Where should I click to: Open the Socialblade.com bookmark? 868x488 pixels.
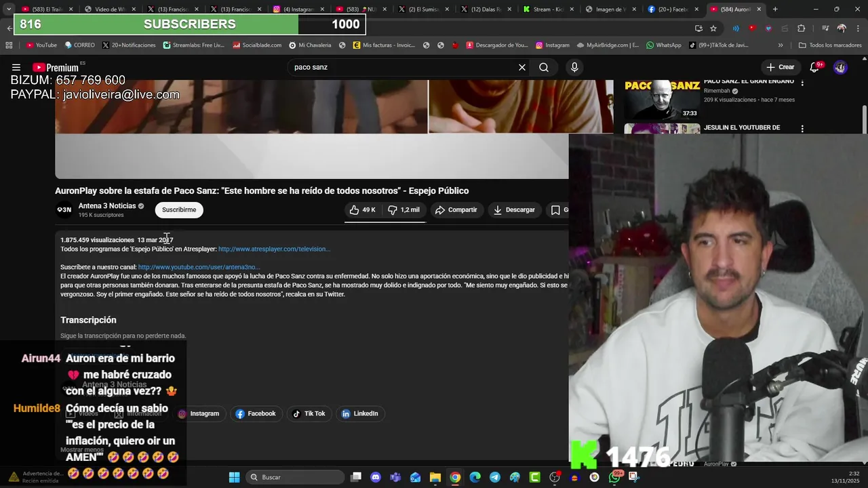click(x=257, y=45)
